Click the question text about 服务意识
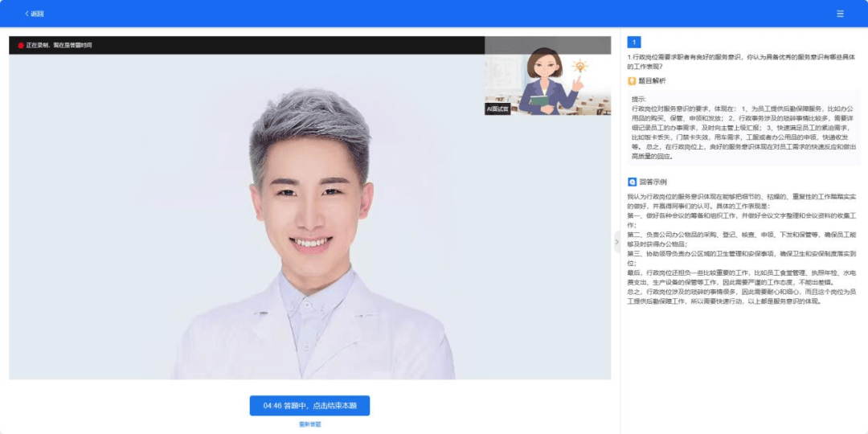The image size is (868, 434). click(x=741, y=61)
